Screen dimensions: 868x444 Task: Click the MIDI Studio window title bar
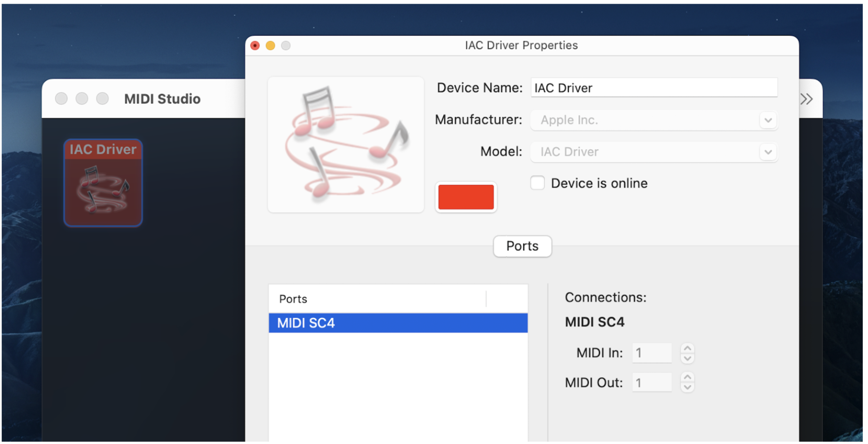coord(162,99)
